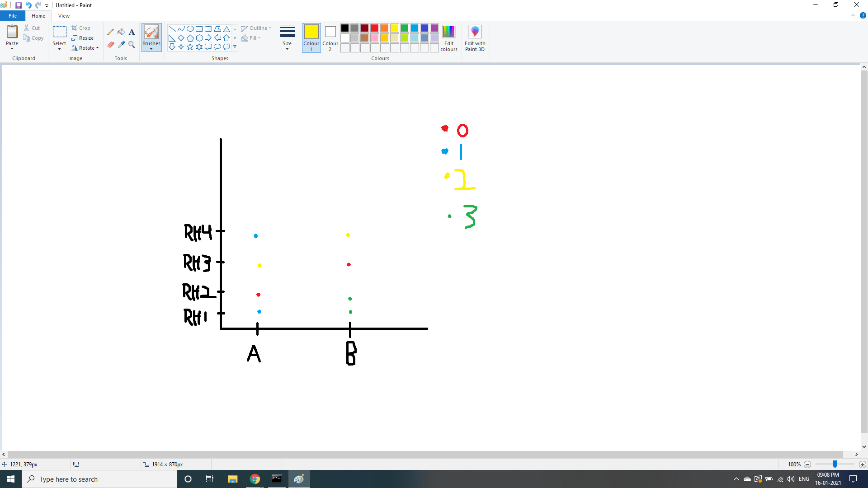Select the Magnifier tool
Screen dimensions: 868x488
[x=132, y=44]
